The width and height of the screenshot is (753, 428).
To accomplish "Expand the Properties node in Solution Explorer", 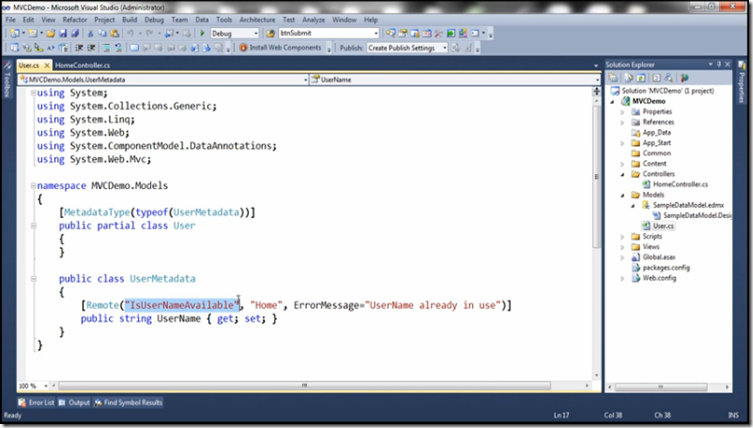I will pyautogui.click(x=622, y=111).
